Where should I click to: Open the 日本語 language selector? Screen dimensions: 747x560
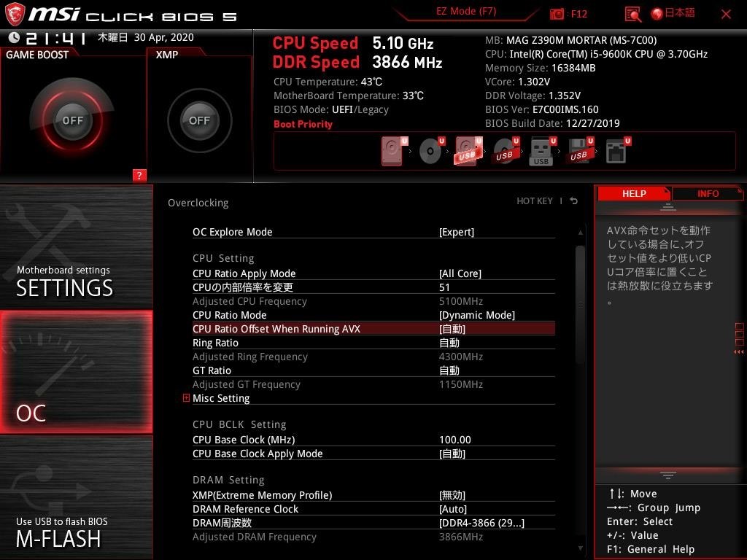coord(673,13)
